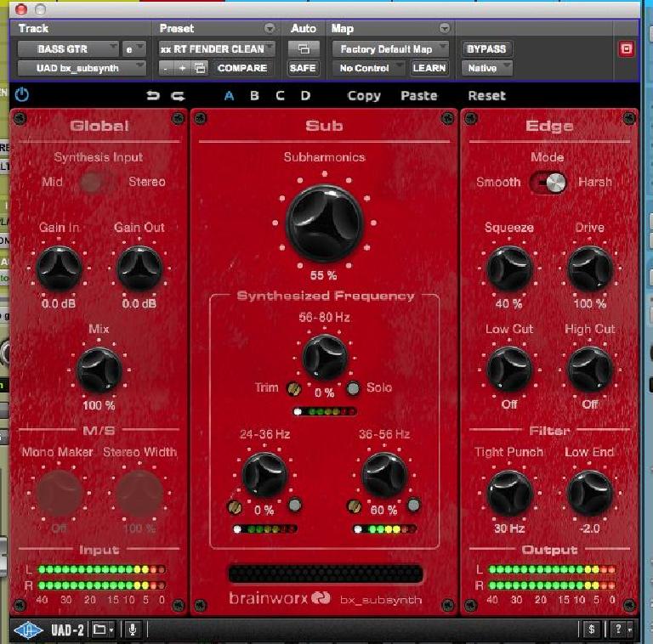Click the Reset button
This screenshot has height=644, width=653.
(487, 96)
